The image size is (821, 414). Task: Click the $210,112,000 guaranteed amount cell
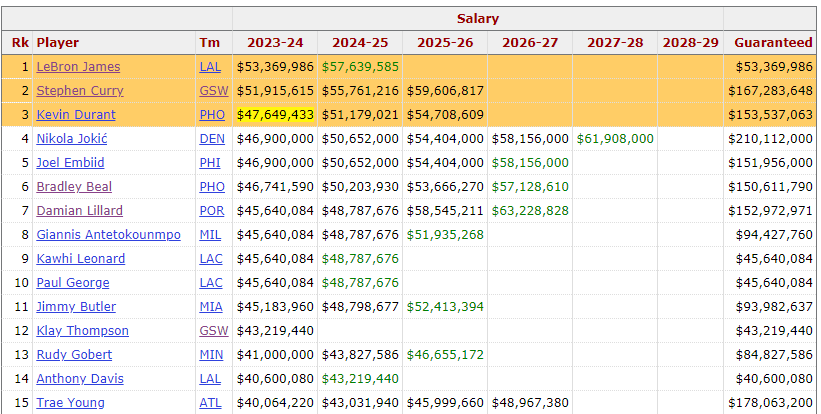tap(773, 139)
